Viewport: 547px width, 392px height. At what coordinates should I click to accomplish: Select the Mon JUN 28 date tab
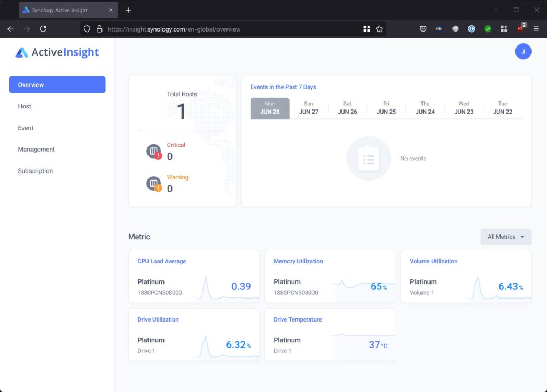(270, 108)
